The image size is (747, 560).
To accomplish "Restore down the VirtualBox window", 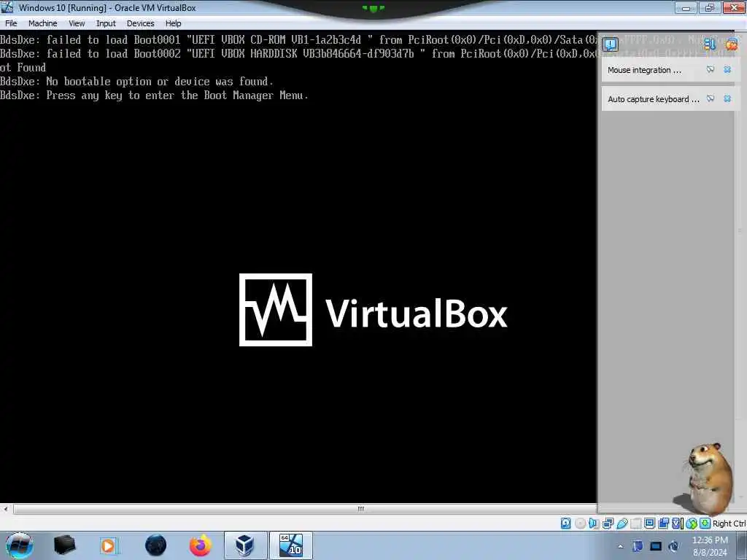I will click(709, 7).
